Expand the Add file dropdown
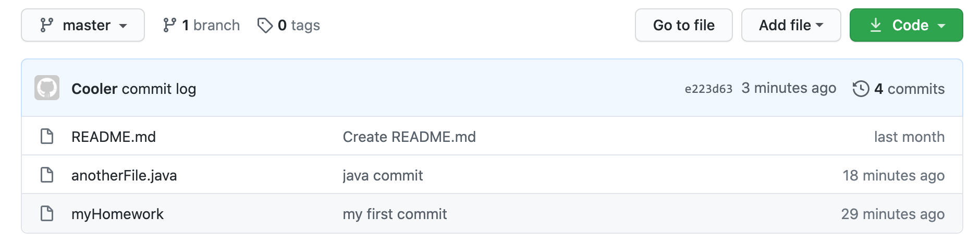Viewport: 980px width, 241px height. (x=791, y=25)
